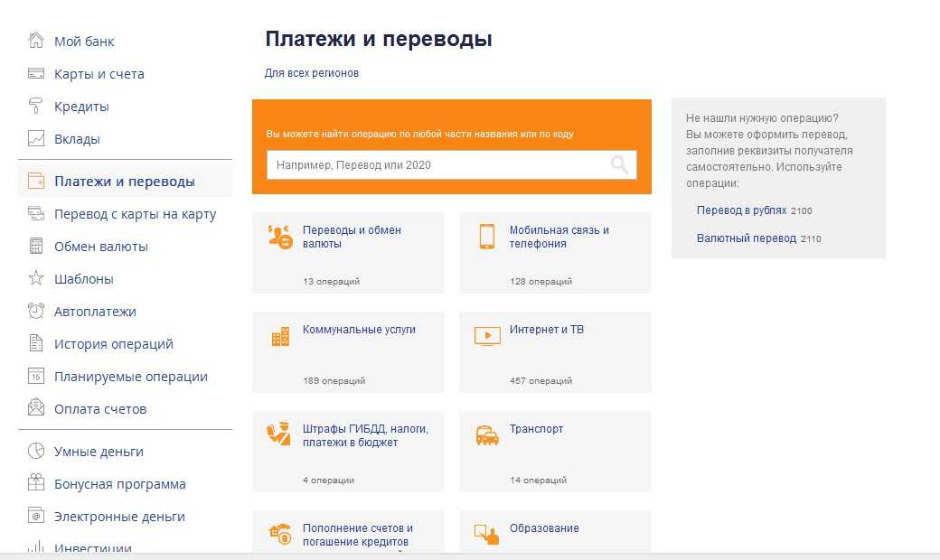This screenshot has width=940, height=560.
Task: Click the Для всех регионов region selector
Action: [312, 73]
